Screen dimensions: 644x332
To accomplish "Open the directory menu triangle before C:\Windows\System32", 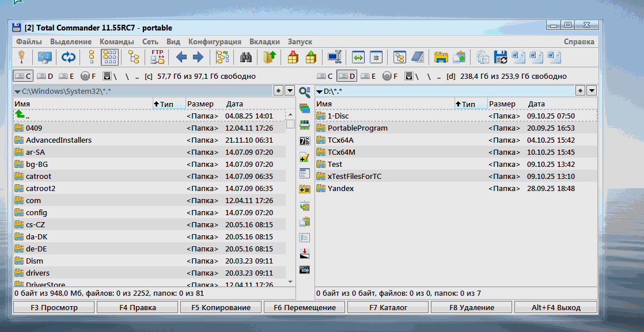I will pos(17,91).
